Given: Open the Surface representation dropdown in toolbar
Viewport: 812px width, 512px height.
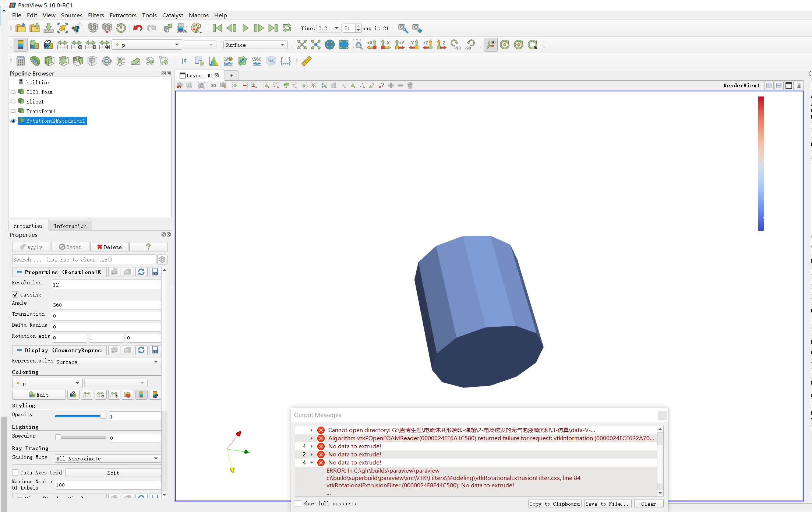Looking at the screenshot, I should (255, 45).
